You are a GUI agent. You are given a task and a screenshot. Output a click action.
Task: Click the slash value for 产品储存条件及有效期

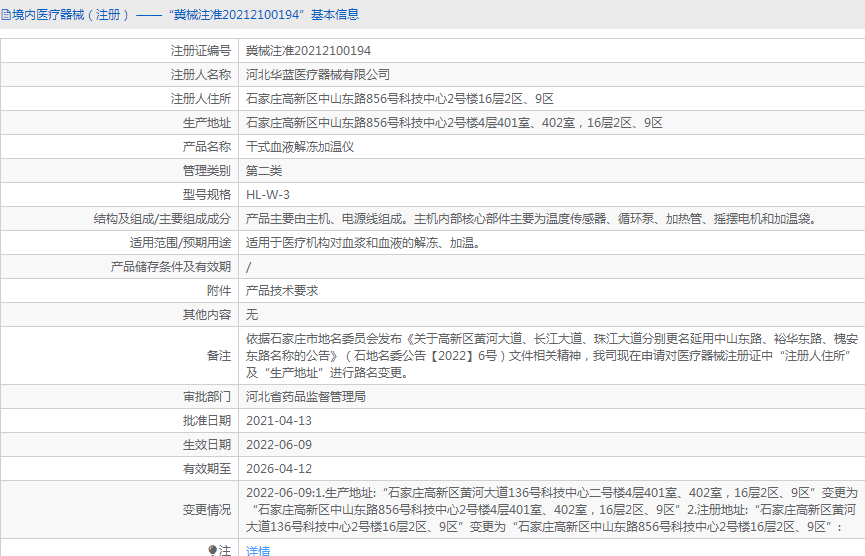coord(248,267)
